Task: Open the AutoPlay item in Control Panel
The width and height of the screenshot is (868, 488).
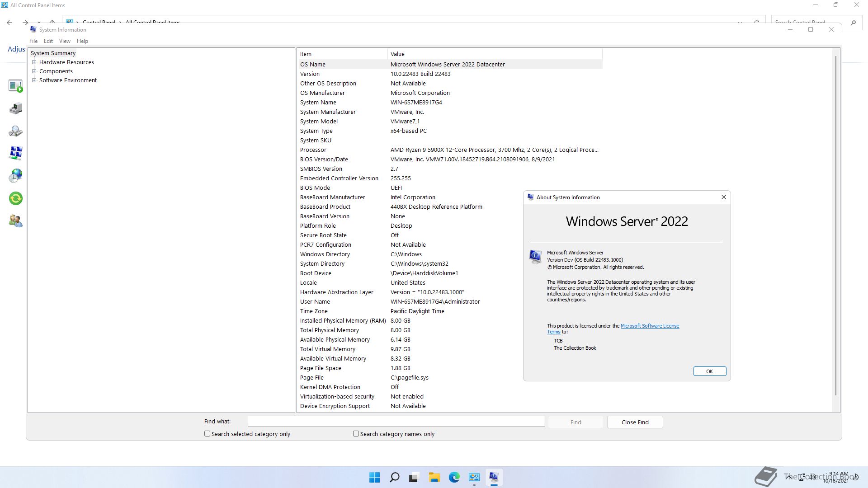Action: (15, 85)
